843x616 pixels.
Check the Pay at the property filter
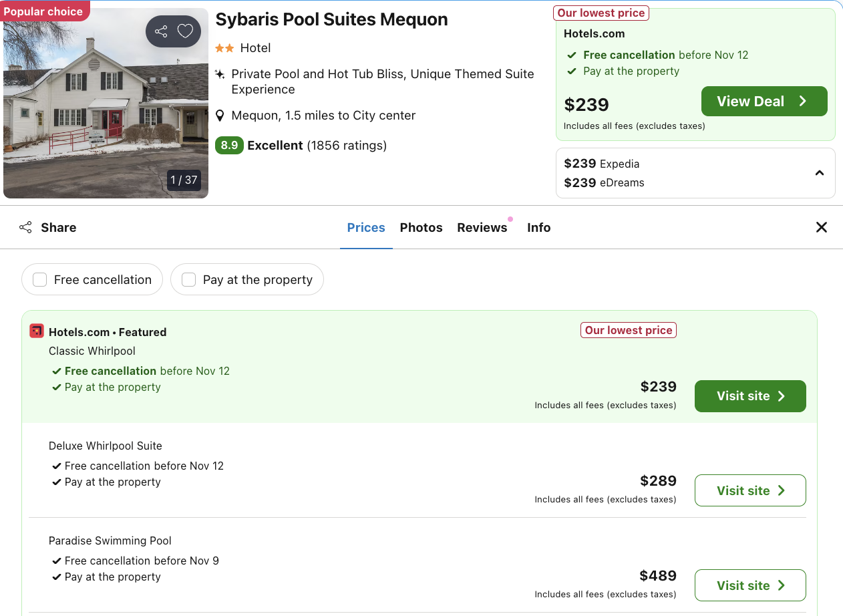[x=189, y=279]
